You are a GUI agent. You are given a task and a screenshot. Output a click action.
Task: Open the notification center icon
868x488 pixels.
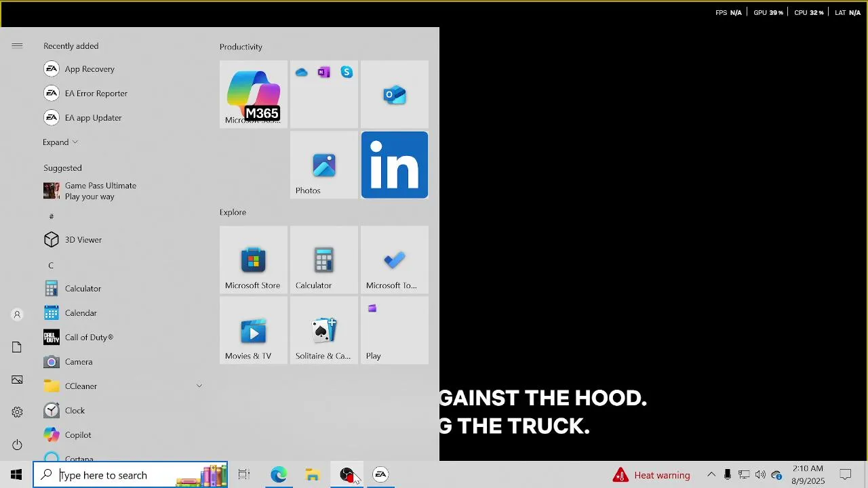(x=846, y=474)
